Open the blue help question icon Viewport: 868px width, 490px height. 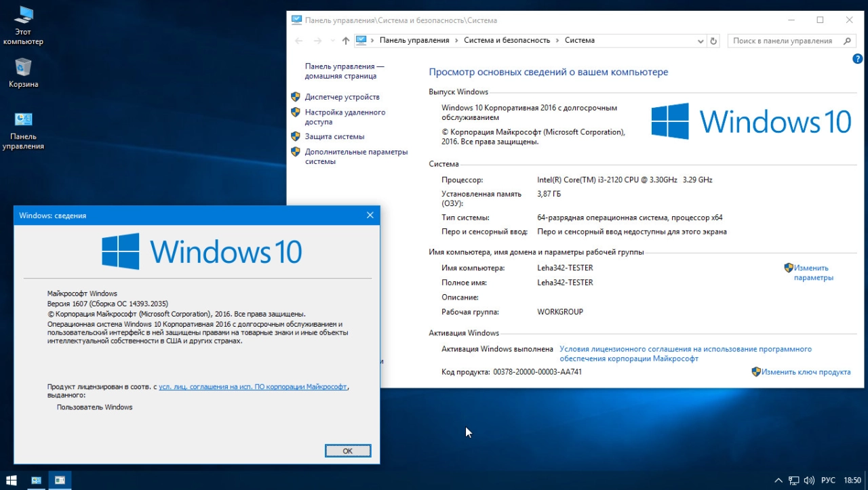coord(857,59)
